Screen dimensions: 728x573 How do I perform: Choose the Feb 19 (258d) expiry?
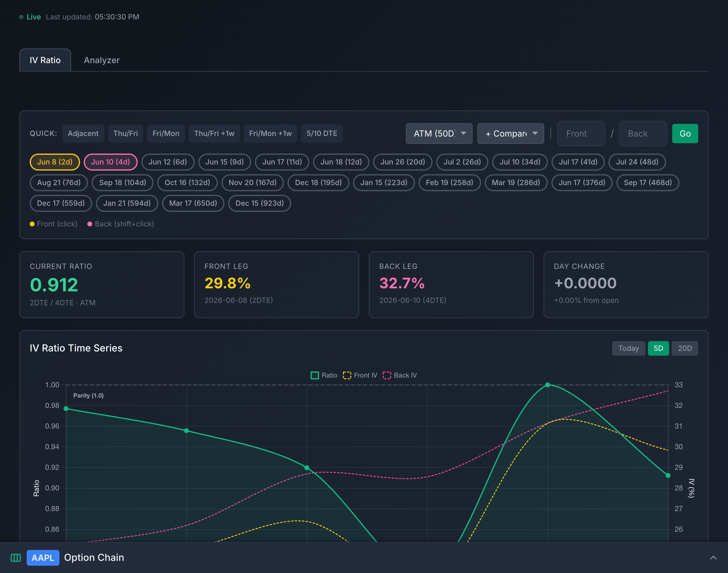pos(449,183)
